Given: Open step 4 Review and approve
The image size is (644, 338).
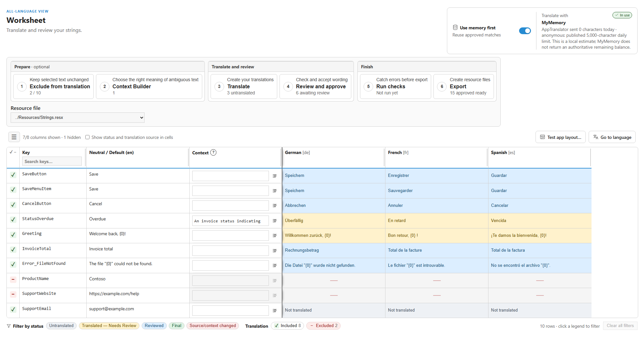Looking at the screenshot, I should pos(316,86).
